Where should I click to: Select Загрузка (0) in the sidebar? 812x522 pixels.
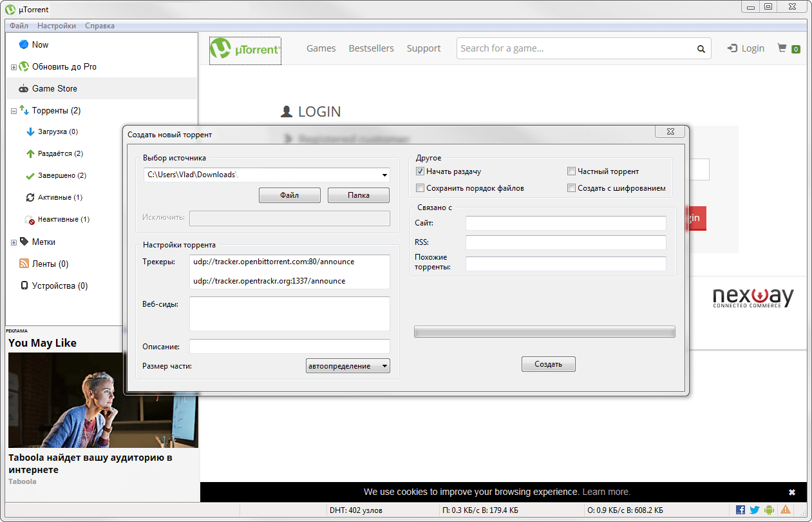(58, 131)
